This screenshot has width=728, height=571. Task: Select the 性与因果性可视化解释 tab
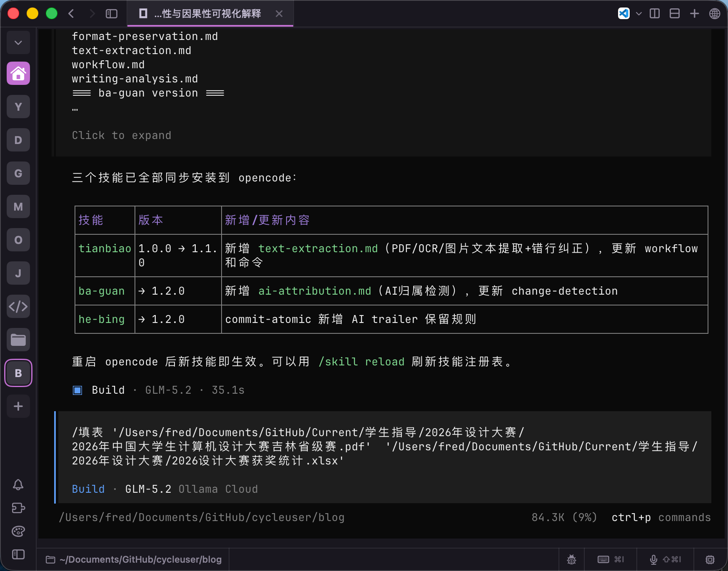(209, 14)
